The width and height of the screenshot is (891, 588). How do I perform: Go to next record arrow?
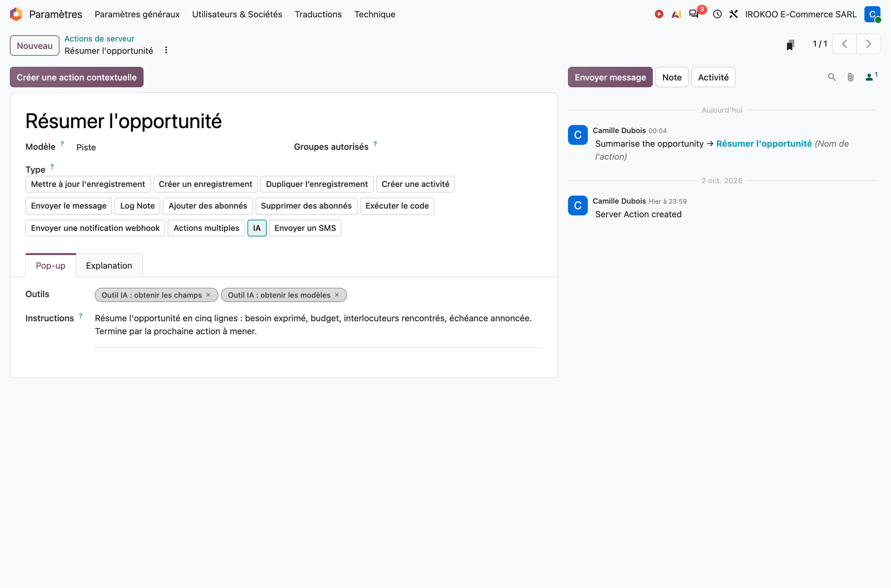869,44
